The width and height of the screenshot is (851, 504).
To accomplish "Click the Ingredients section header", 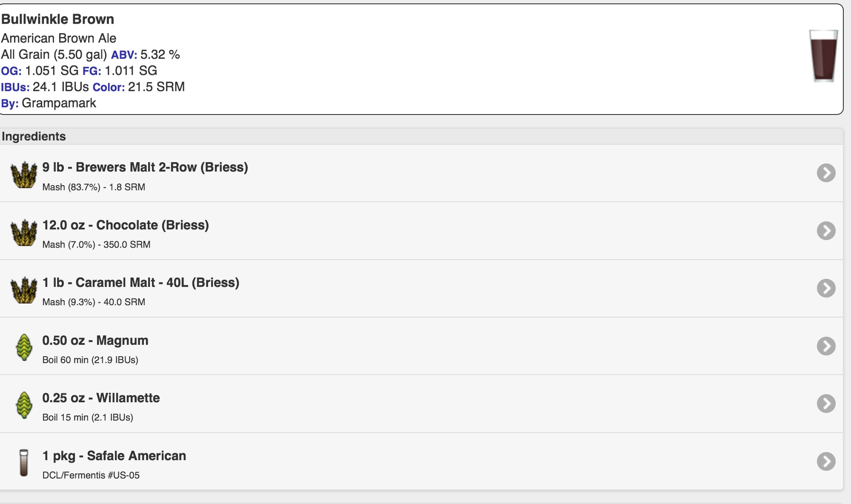I will pyautogui.click(x=34, y=136).
